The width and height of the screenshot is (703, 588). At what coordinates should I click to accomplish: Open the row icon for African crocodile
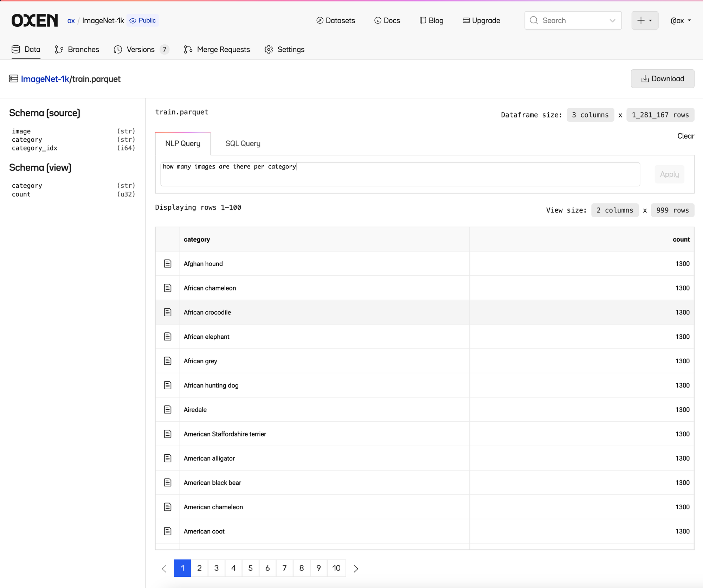tap(168, 312)
